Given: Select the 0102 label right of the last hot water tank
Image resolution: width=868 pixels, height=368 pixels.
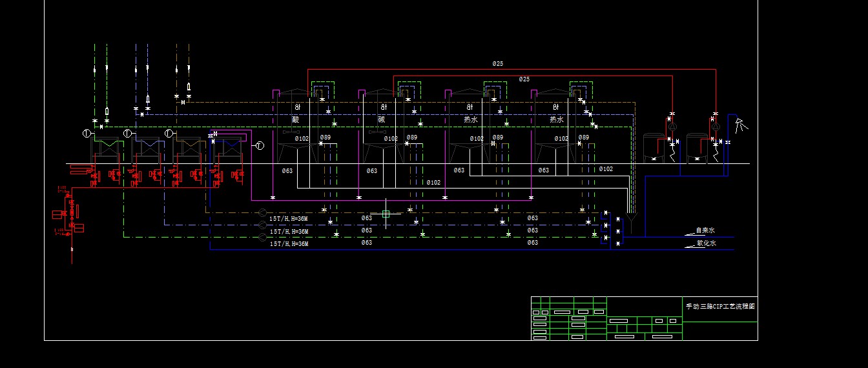Looking at the screenshot, I should pyautogui.click(x=606, y=169).
